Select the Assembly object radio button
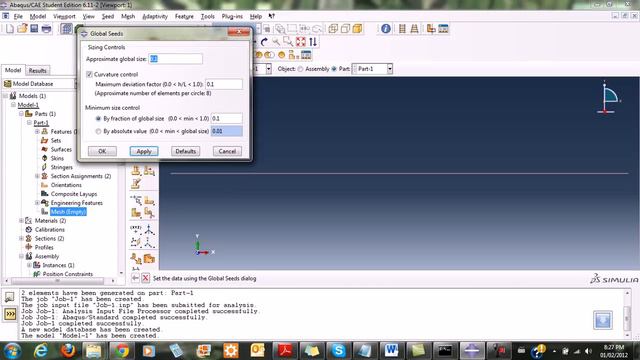The width and height of the screenshot is (640, 360). pos(300,69)
